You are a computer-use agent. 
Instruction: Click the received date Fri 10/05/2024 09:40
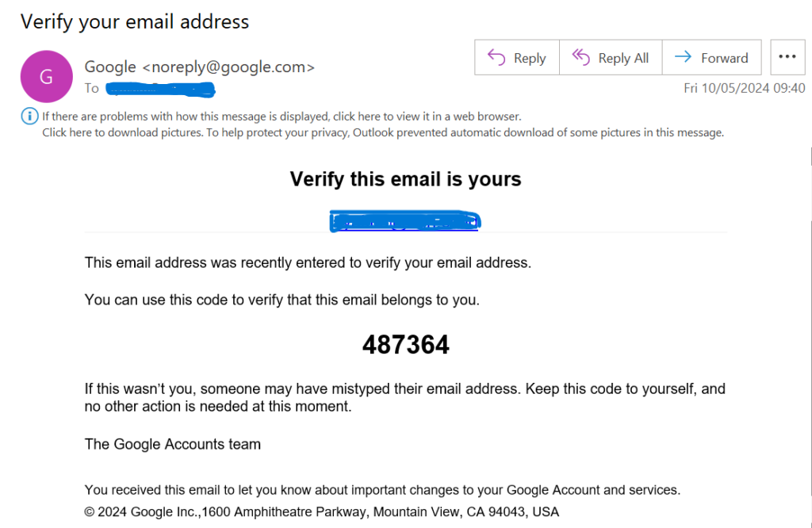tap(744, 88)
